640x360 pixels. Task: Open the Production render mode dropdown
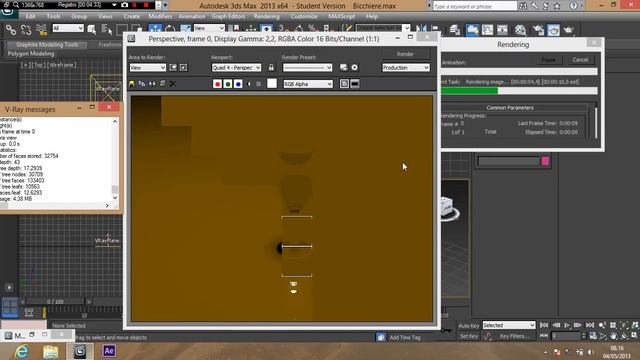click(406, 68)
